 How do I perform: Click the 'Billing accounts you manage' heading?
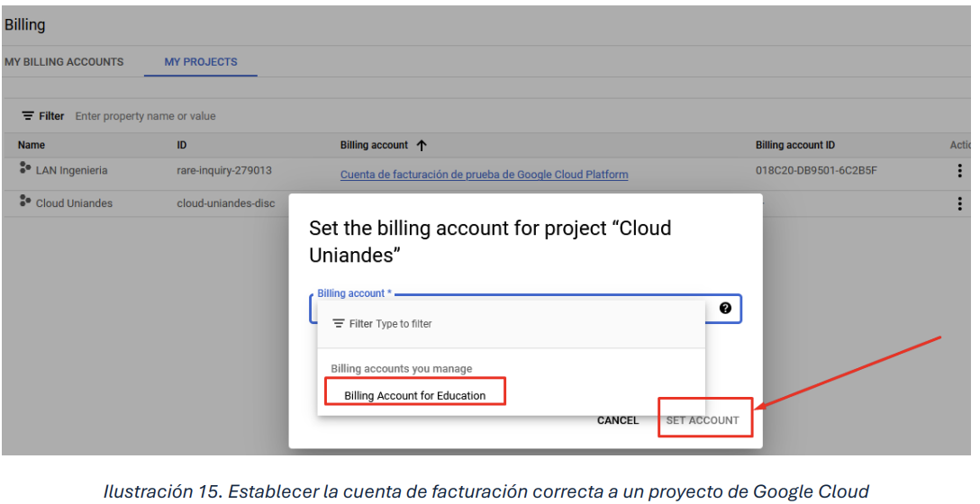coord(401,368)
